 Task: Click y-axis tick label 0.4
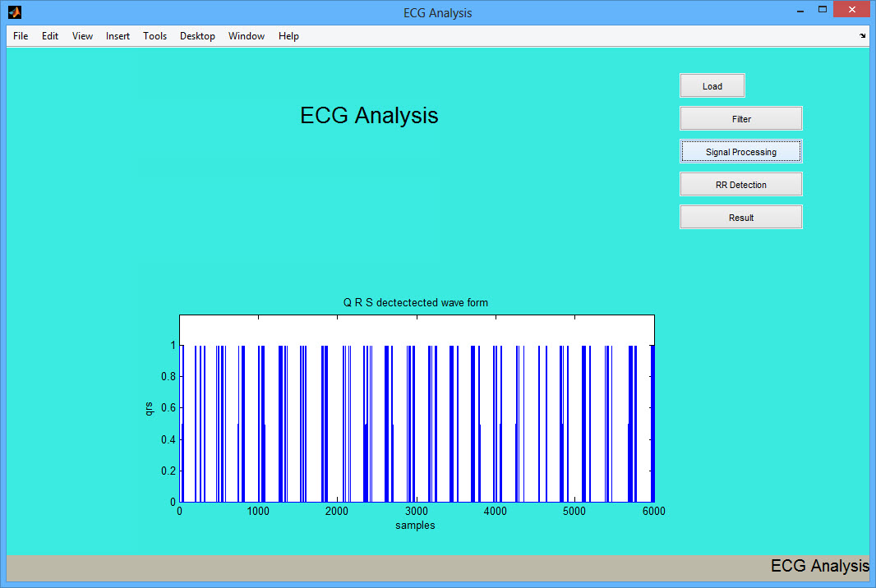(x=168, y=439)
